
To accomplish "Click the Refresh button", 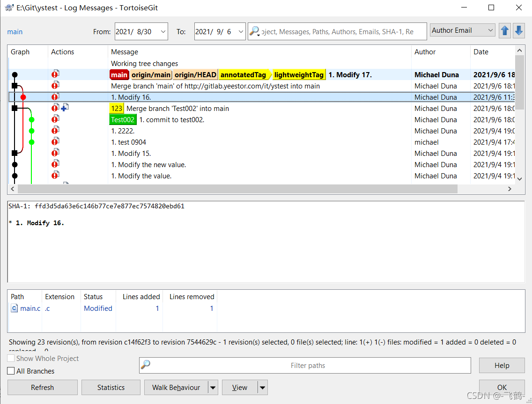I will (43, 387).
